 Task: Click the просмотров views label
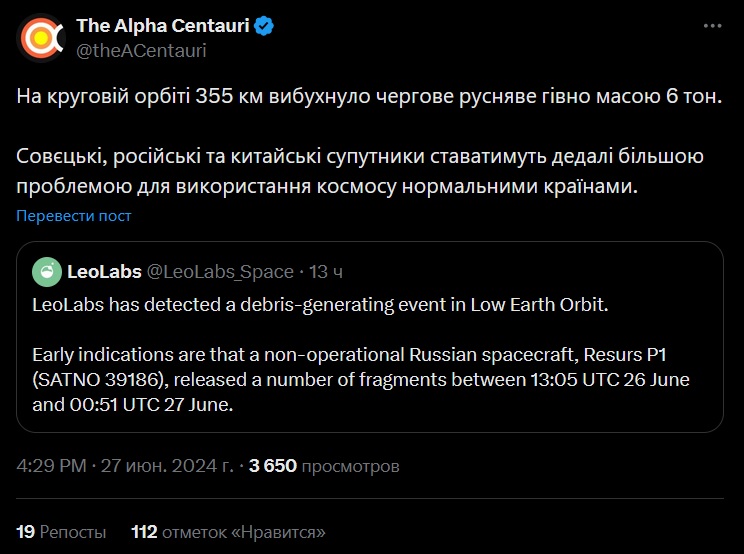351,466
